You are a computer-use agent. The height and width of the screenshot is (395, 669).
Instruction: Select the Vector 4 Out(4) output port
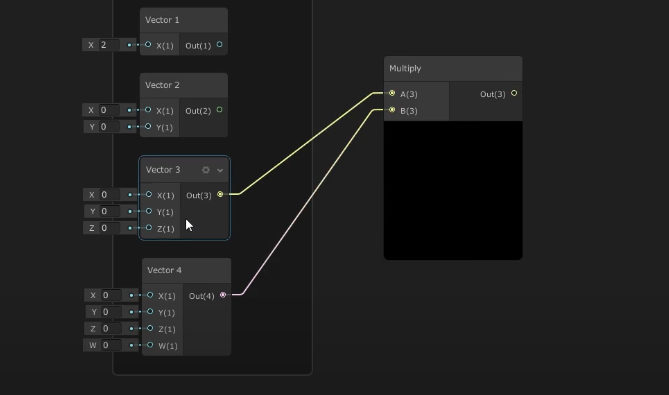223,295
